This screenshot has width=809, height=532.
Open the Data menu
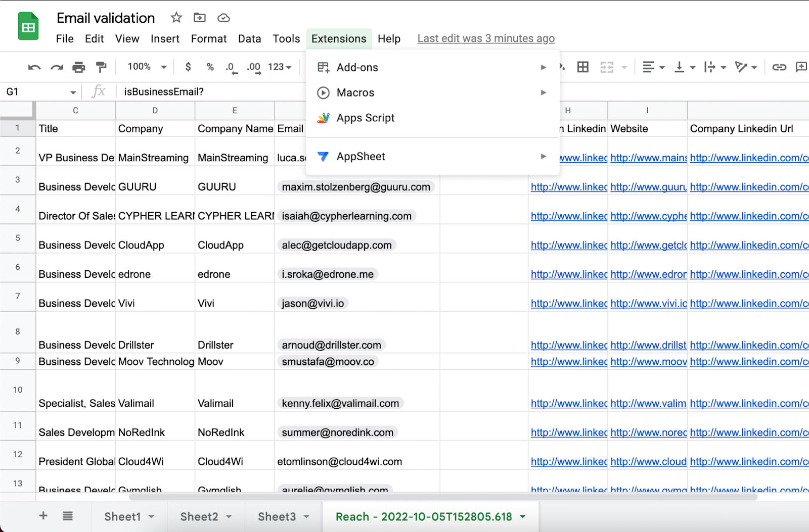[x=250, y=39]
